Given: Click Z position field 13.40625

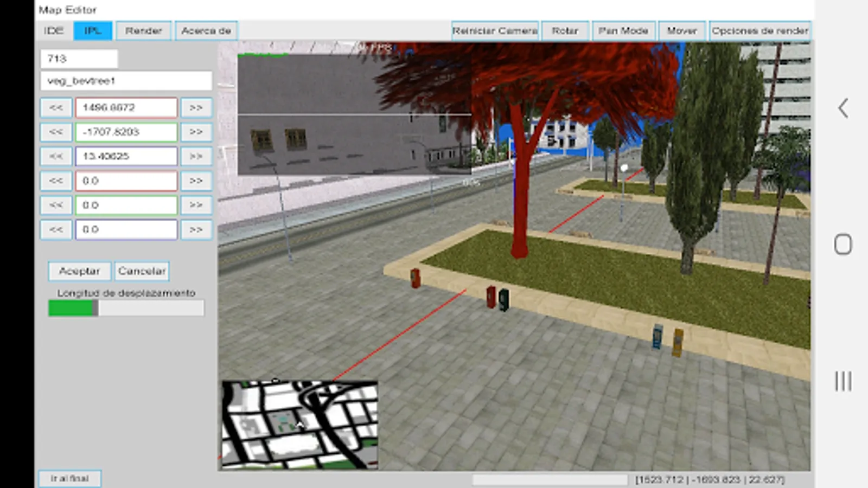Looking at the screenshot, I should [x=126, y=156].
